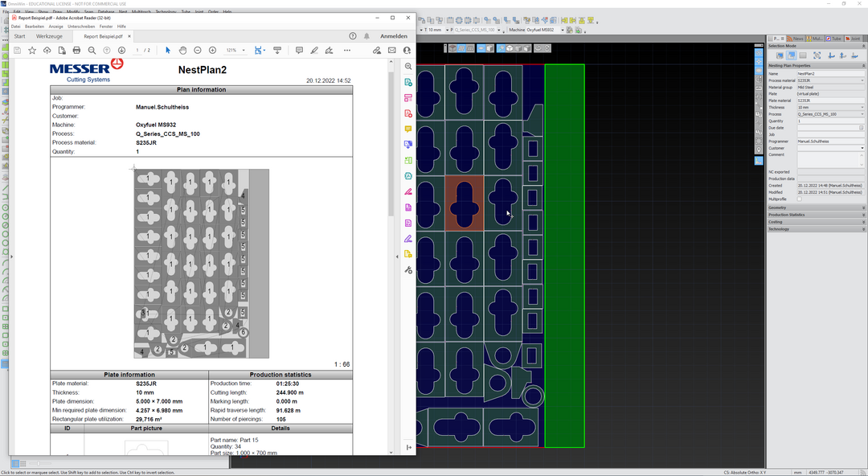Open the Anzeige menu
The image size is (868, 476).
56,26
